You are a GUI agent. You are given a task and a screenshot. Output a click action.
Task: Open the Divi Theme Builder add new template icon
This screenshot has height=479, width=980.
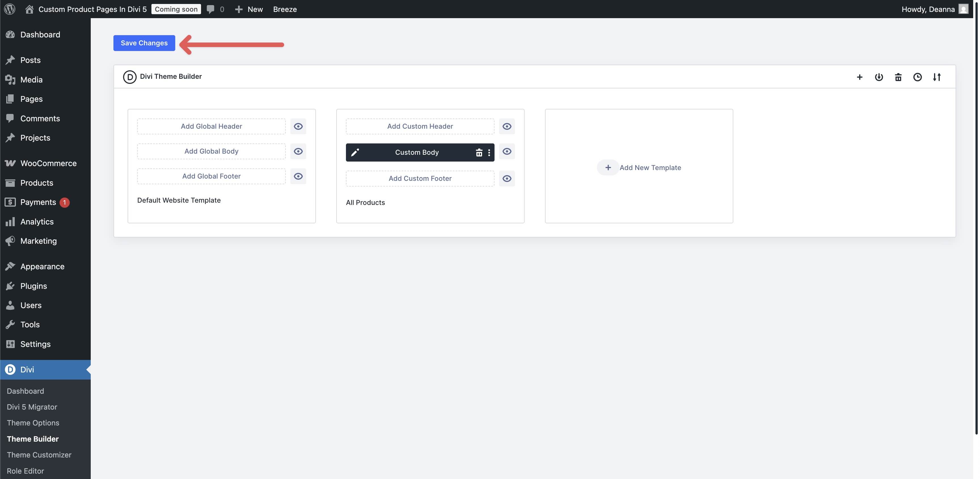860,77
